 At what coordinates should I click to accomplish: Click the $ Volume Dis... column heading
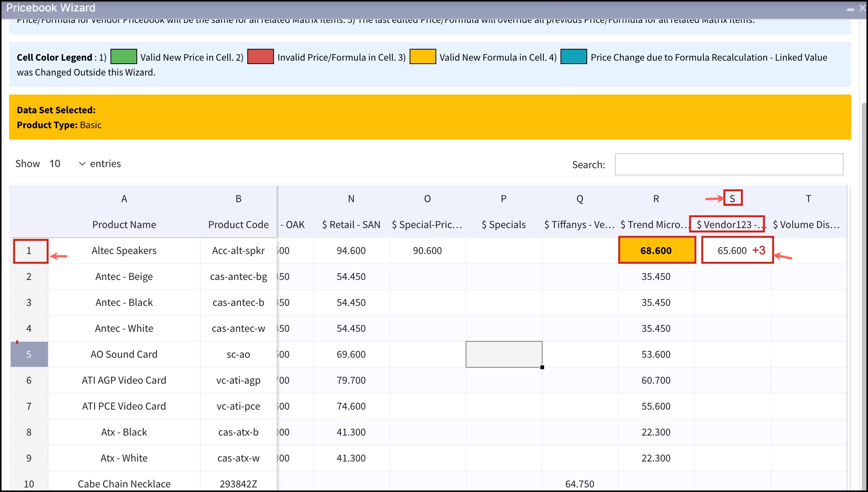(x=809, y=225)
